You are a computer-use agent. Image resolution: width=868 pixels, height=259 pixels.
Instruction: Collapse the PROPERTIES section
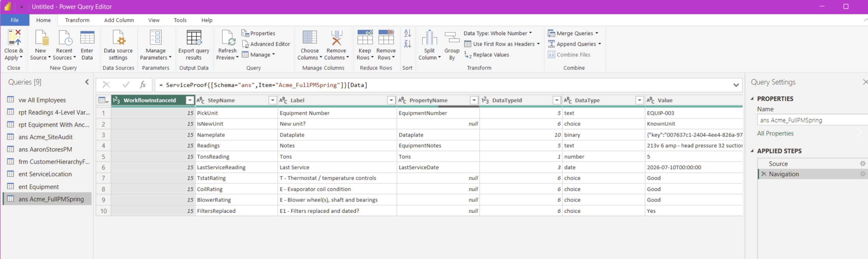click(752, 99)
